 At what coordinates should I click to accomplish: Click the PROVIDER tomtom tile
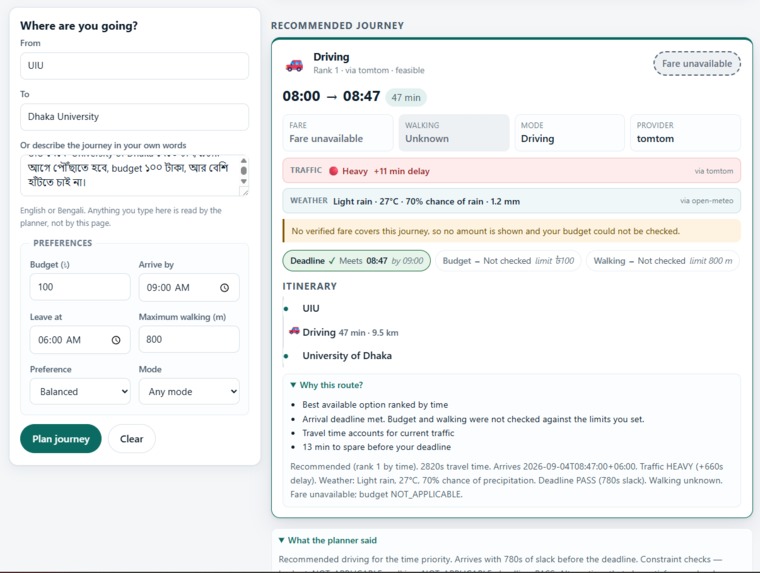click(685, 133)
